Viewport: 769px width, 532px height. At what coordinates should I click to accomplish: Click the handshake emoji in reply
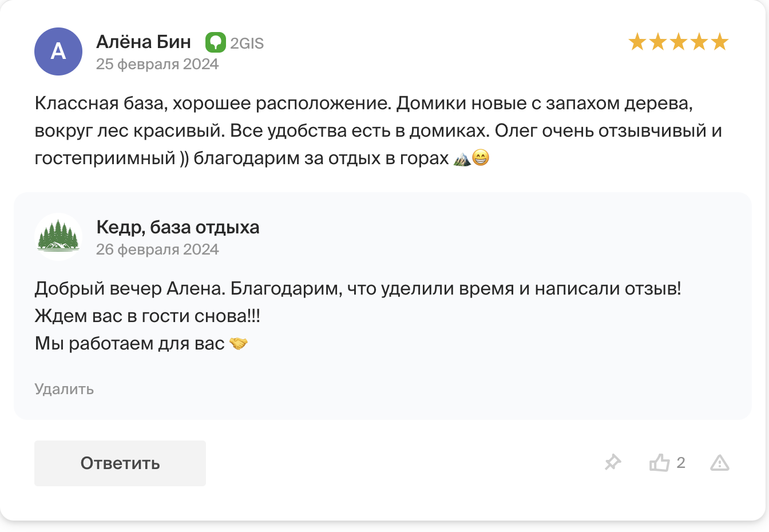[x=239, y=343]
